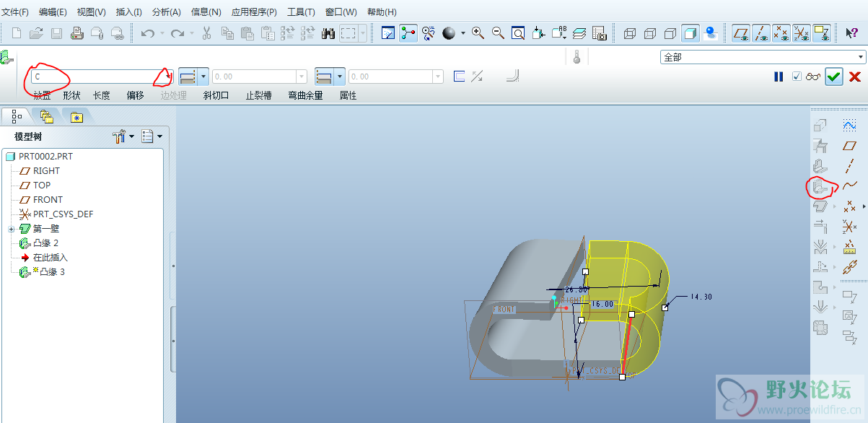The image size is (868, 423).
Task: Click the Undo arrow icon
Action: coord(148,32)
